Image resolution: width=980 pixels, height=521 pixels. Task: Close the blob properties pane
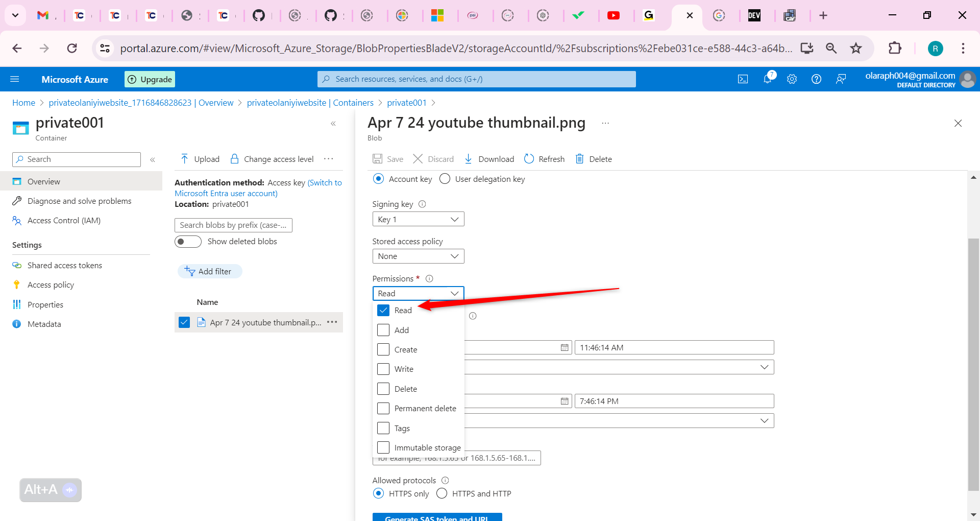(958, 123)
